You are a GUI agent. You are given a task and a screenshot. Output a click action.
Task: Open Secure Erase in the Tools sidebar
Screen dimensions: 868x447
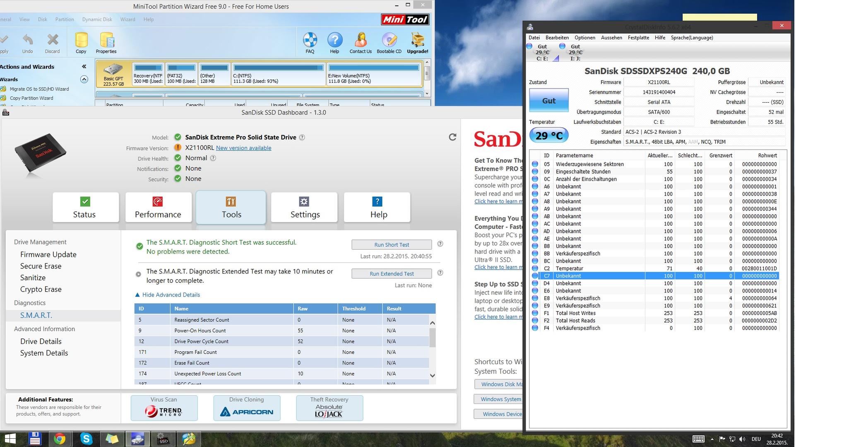click(x=41, y=266)
